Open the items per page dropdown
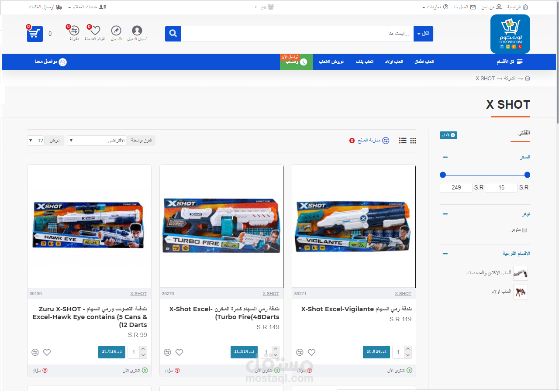559x392 pixels. point(36,141)
